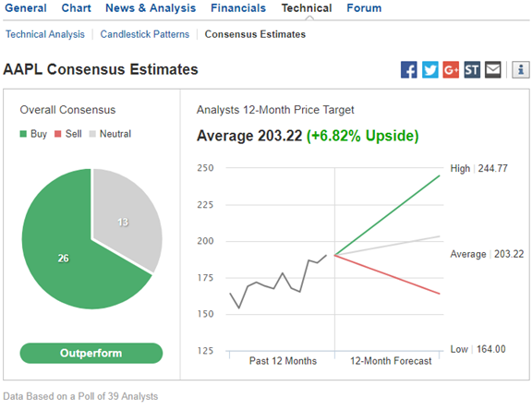
Task: Open the info icon button
Action: click(521, 70)
